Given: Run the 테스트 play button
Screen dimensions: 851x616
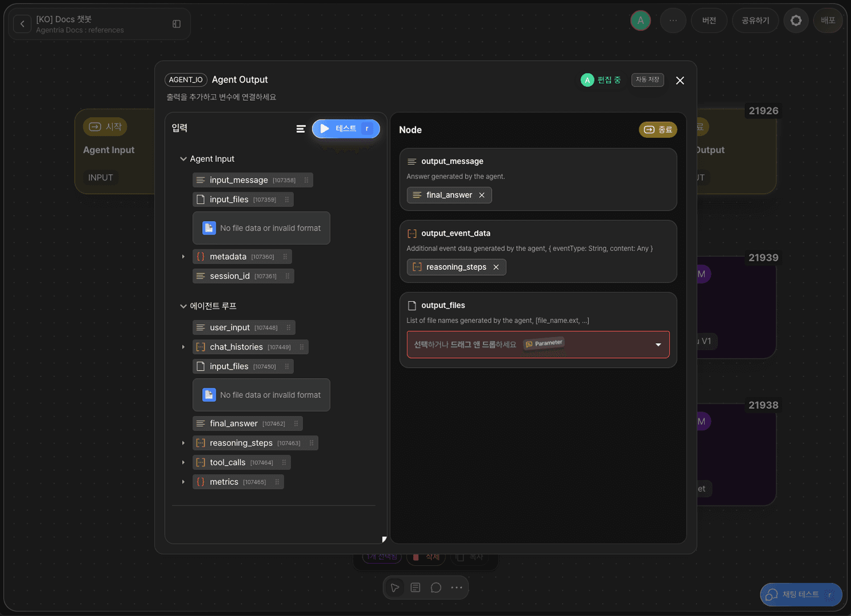Looking at the screenshot, I should click(346, 129).
